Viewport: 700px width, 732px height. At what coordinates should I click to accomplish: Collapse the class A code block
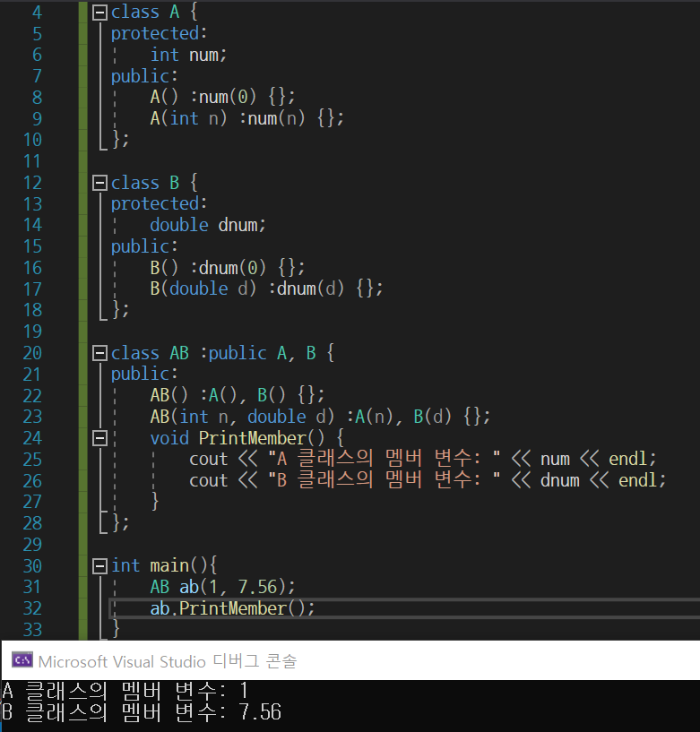(x=99, y=13)
